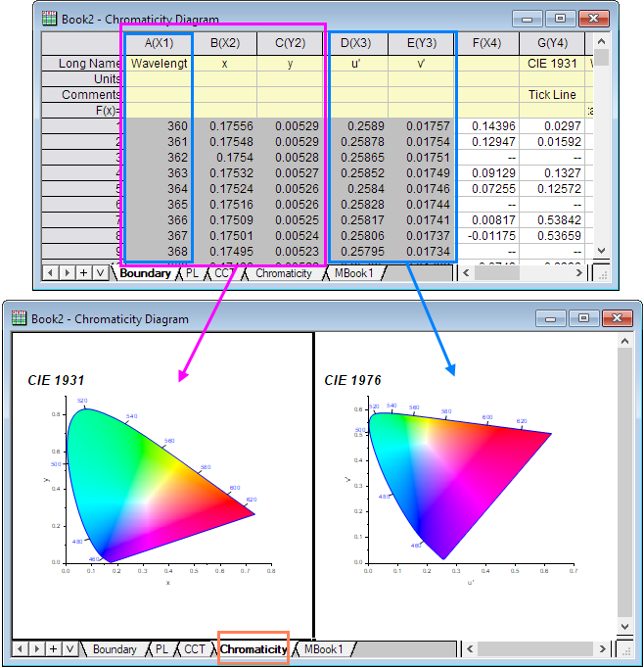Image resolution: width=644 pixels, height=668 pixels.
Task: Open Boundary tab in bottom window
Action: click(x=115, y=649)
